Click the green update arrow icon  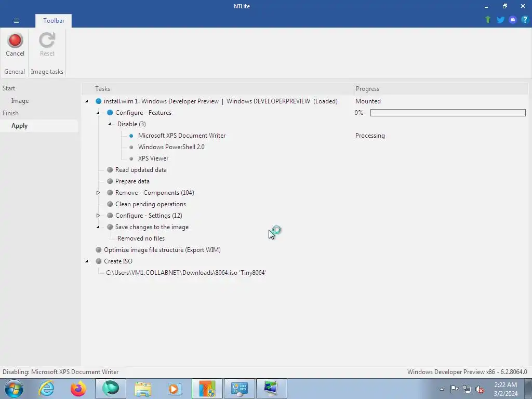click(x=488, y=20)
